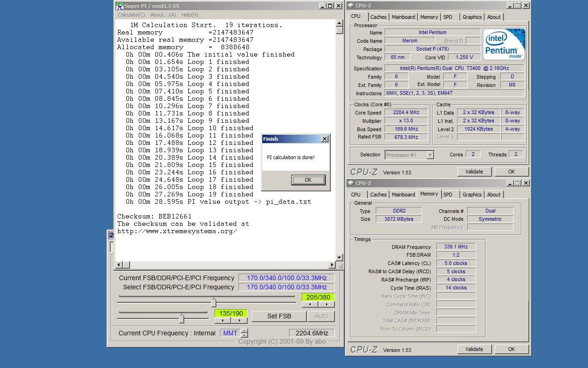Click left arrow under 205/380 value
This screenshot has width=588, height=368.
(x=310, y=305)
